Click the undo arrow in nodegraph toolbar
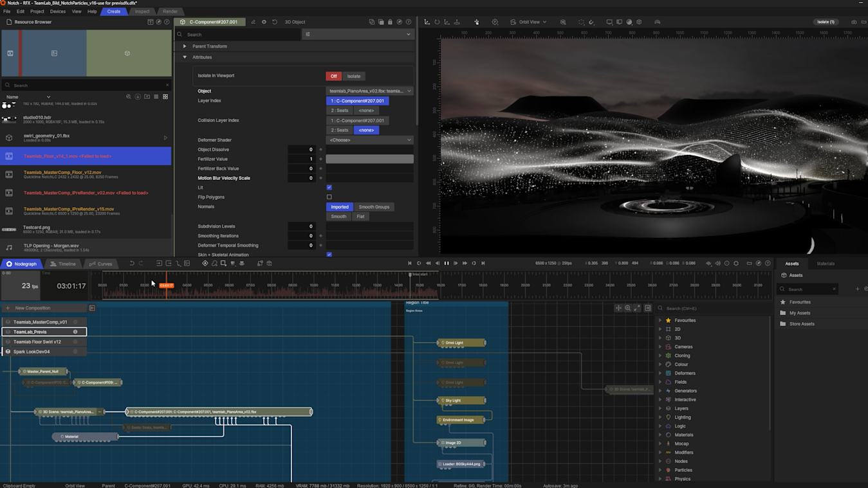868x488 pixels. [132, 264]
